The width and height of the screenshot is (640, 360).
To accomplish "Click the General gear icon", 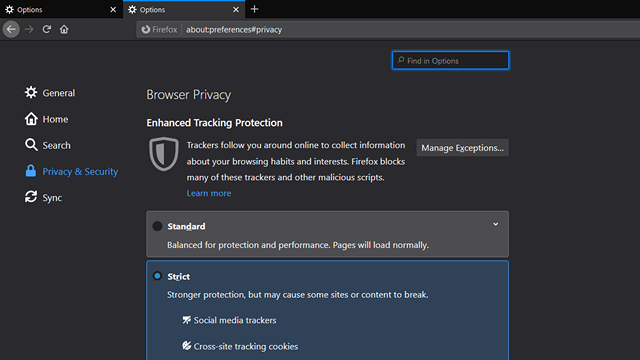I will (31, 92).
